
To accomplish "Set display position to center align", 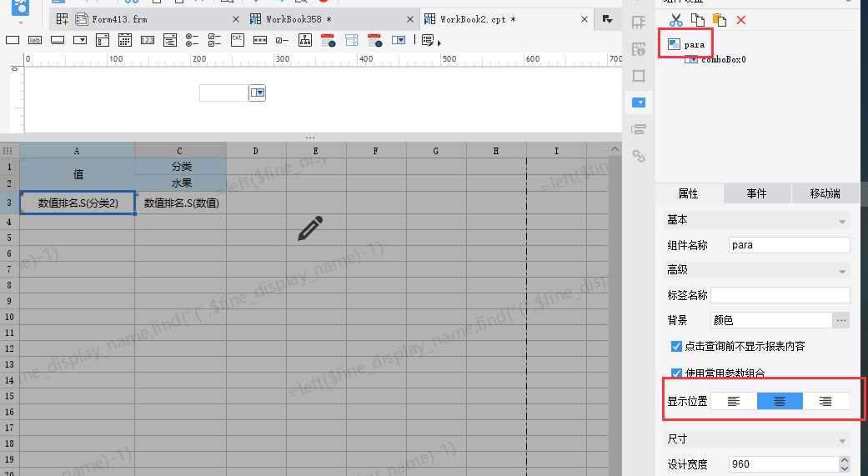I will point(780,401).
